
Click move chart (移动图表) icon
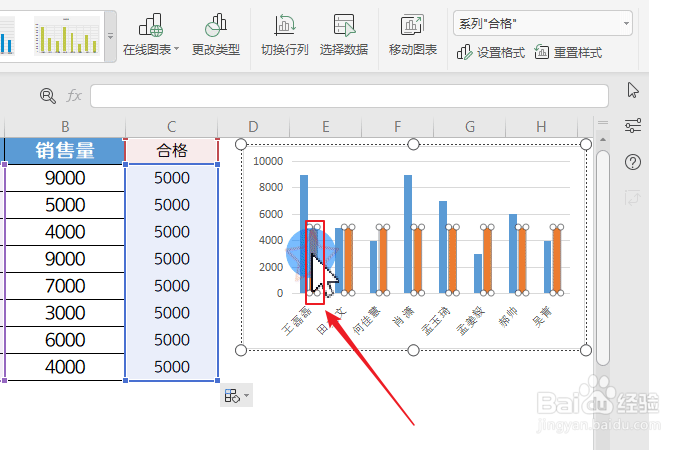[412, 25]
